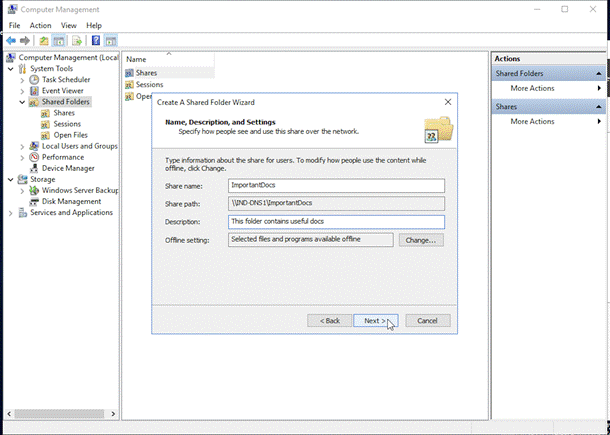
Task: Click the Forward arrow toolbar icon
Action: pos(25,40)
